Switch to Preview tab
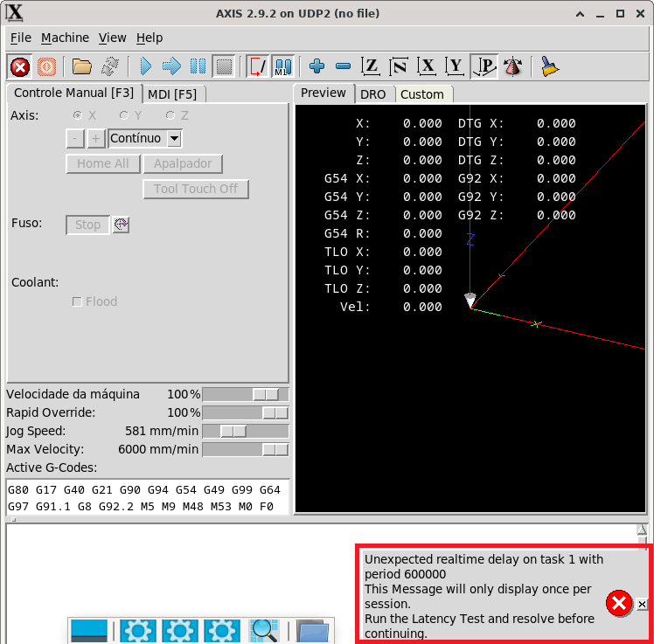 point(324,93)
